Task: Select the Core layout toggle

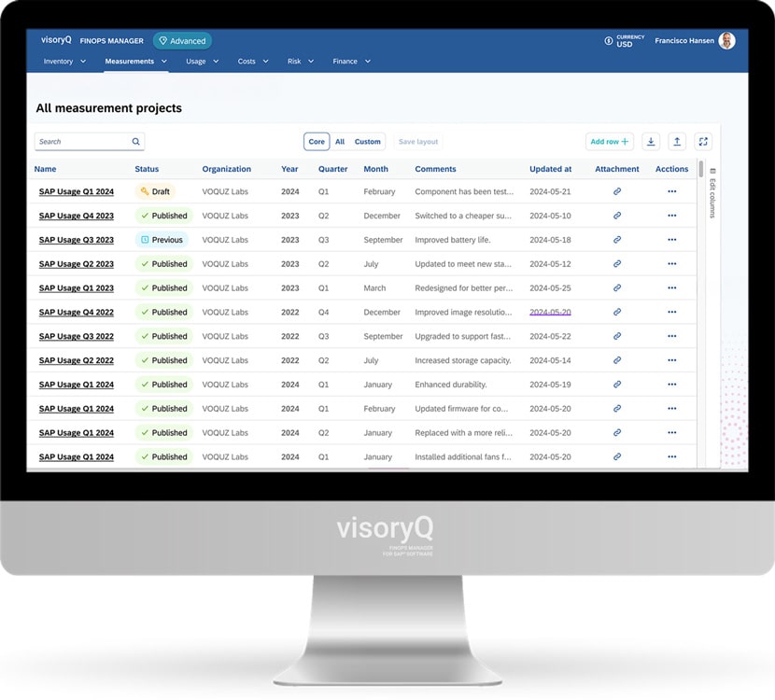Action: click(x=317, y=142)
